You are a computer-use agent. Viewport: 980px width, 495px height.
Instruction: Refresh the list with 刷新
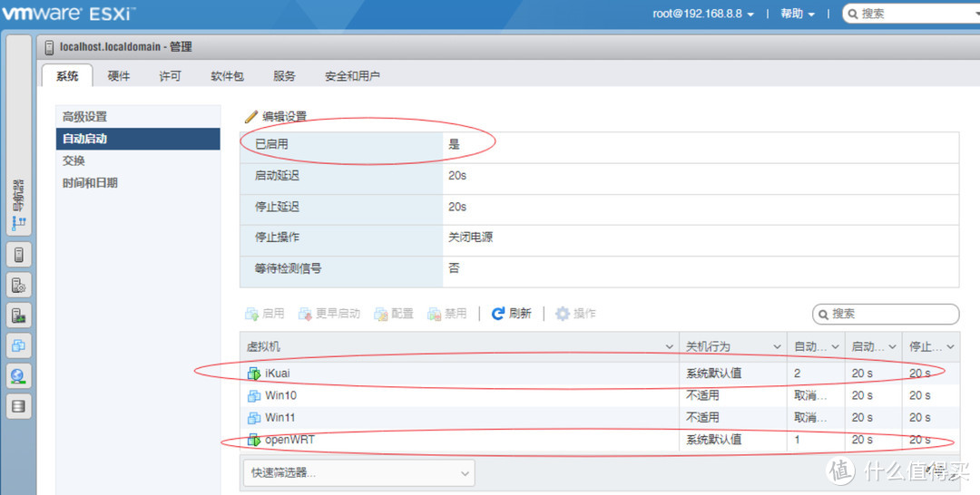[x=511, y=314]
